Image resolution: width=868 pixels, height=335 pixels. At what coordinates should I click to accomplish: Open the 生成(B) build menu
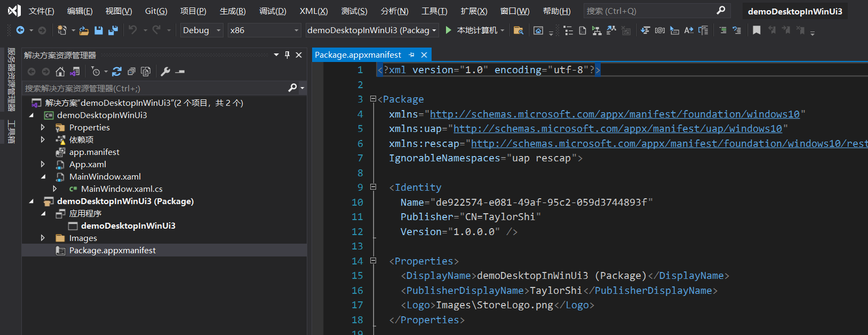pos(233,11)
